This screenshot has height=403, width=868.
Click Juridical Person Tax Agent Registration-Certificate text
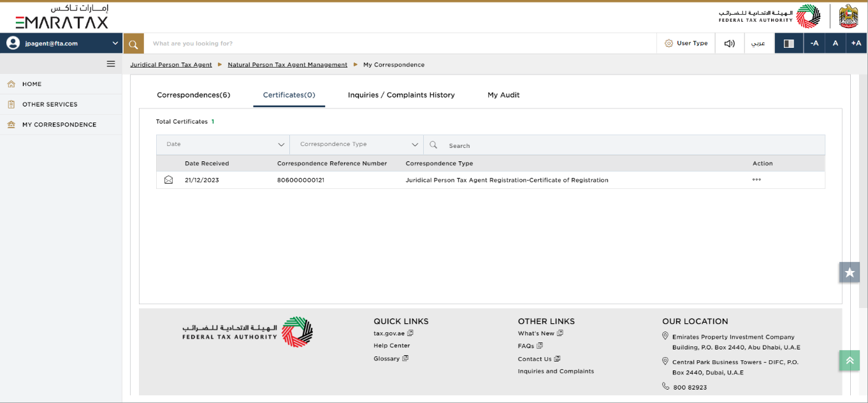point(507,180)
